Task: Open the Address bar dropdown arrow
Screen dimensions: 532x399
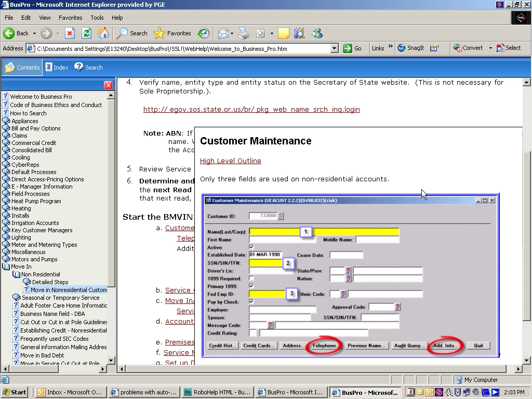Action: (x=334, y=48)
